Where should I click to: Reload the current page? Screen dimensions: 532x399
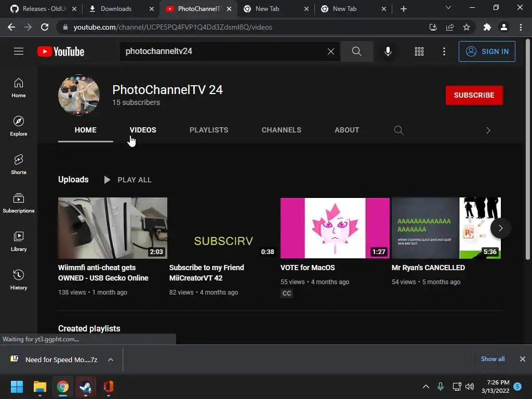pos(45,27)
